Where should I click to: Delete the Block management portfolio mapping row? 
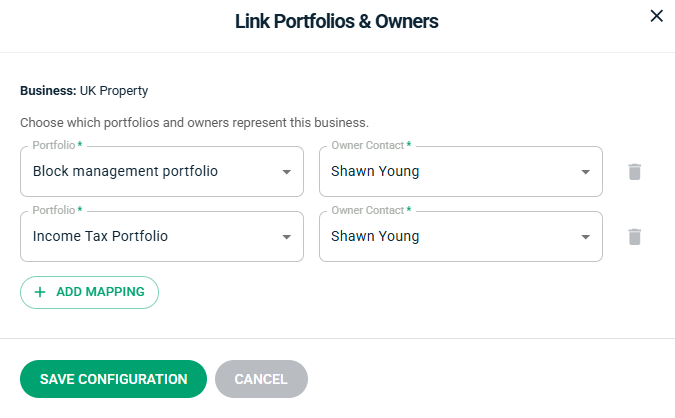(634, 172)
